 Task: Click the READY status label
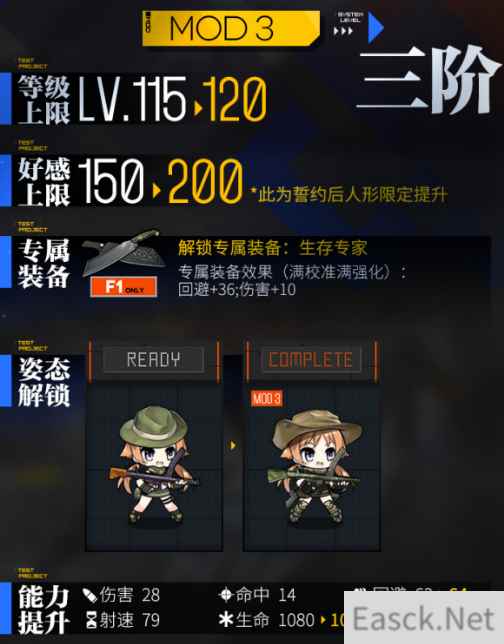153,360
